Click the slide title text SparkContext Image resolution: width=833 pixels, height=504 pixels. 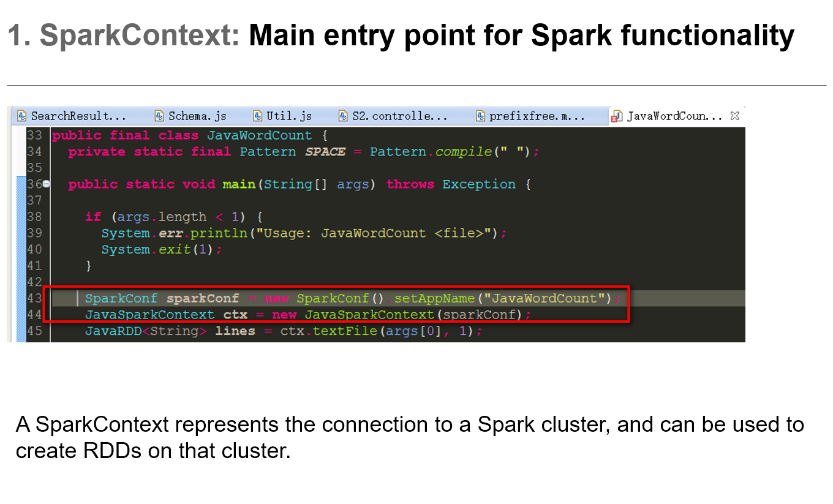(140, 37)
